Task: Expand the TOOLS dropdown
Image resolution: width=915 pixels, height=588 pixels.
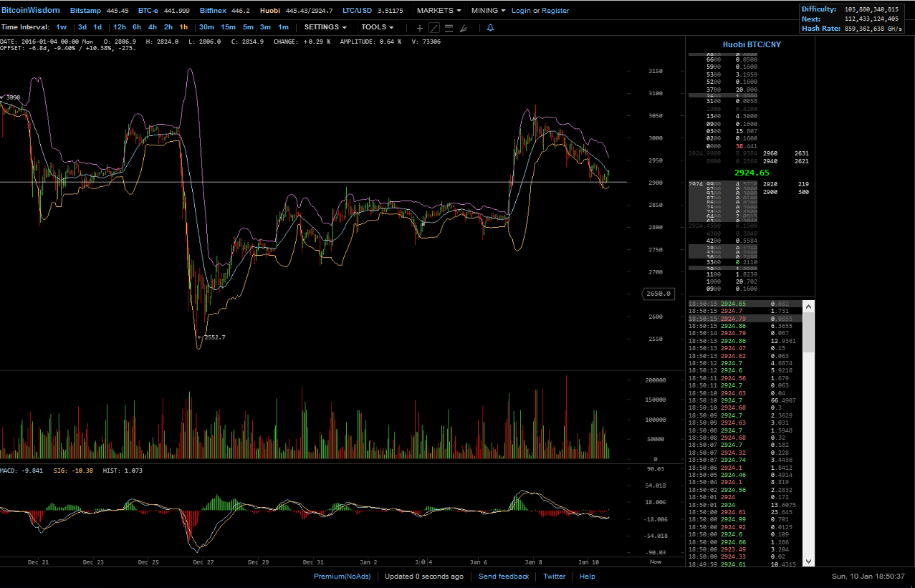Action: click(378, 27)
